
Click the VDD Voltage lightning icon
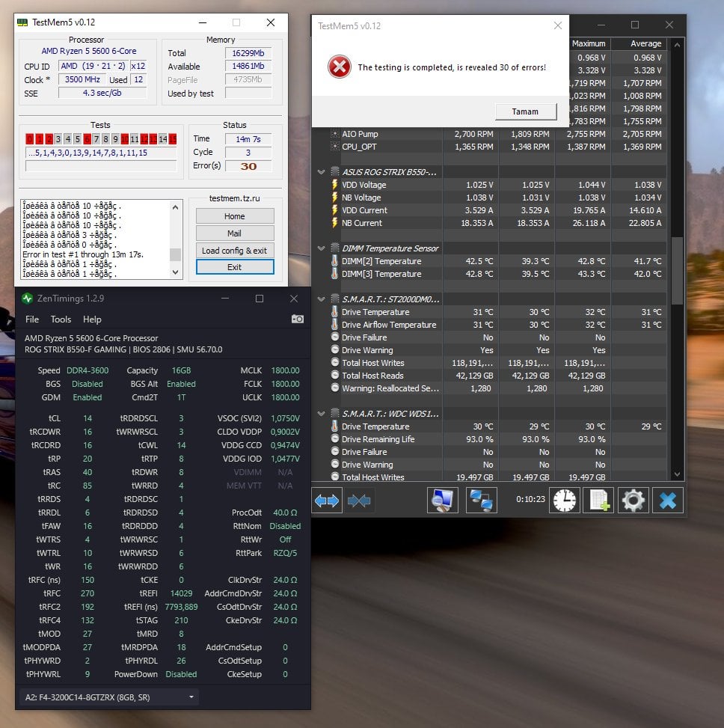point(334,185)
